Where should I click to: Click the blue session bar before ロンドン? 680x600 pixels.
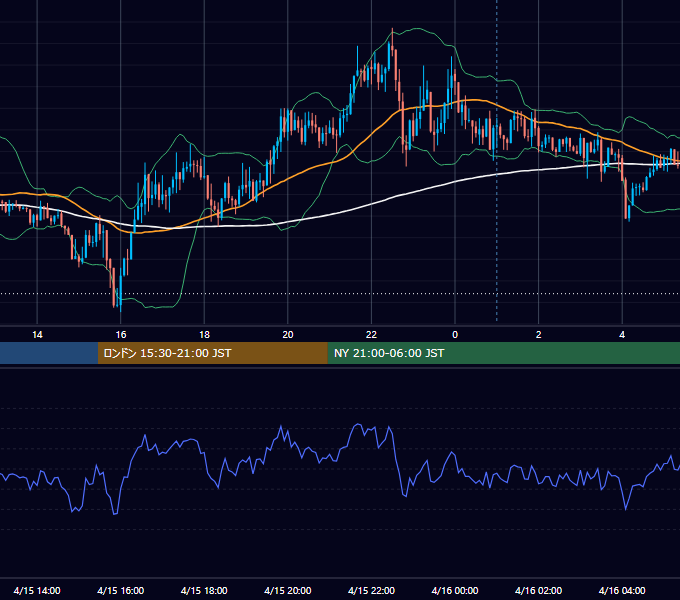click(x=49, y=353)
